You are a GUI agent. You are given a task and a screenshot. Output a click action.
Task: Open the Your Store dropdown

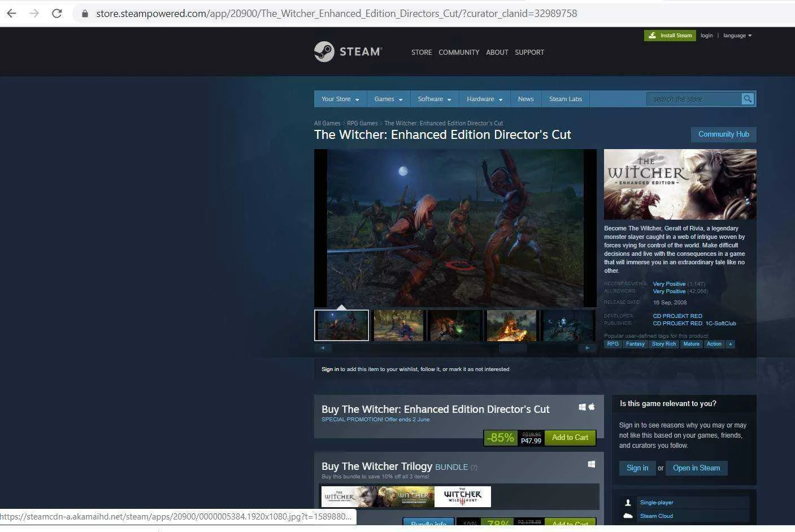[340, 99]
